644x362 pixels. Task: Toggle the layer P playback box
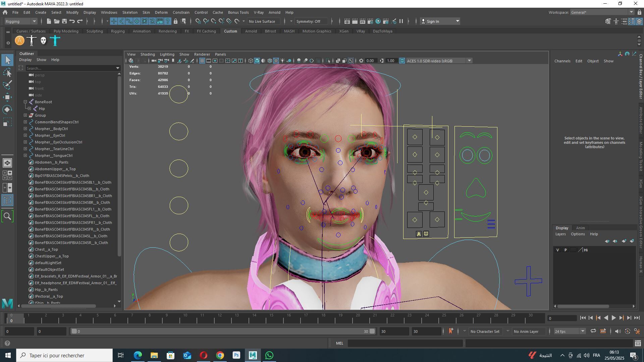(x=566, y=250)
